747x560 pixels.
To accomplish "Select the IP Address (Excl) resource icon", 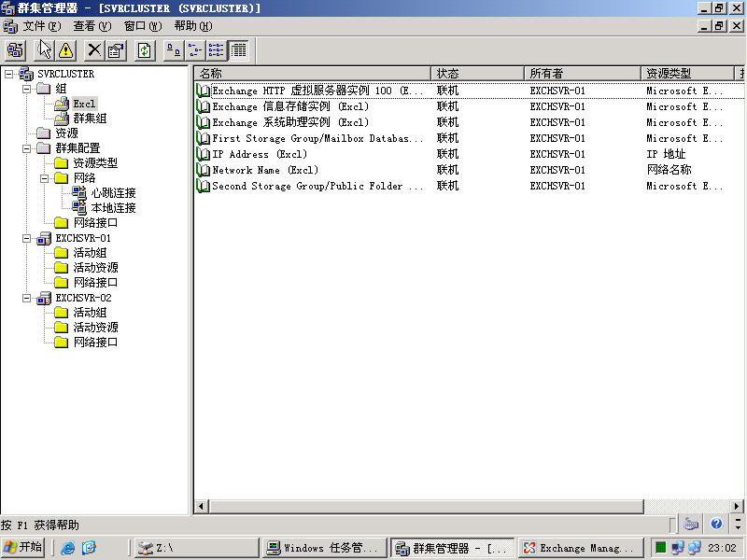I will [204, 155].
